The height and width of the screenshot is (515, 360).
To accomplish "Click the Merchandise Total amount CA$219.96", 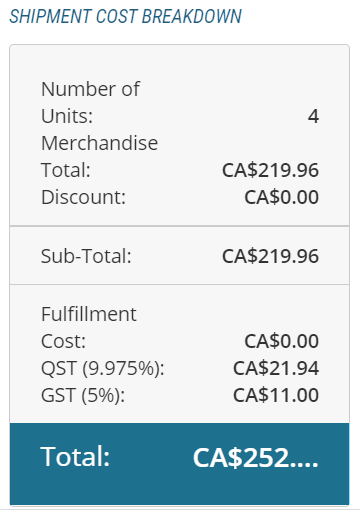I will 270,170.
